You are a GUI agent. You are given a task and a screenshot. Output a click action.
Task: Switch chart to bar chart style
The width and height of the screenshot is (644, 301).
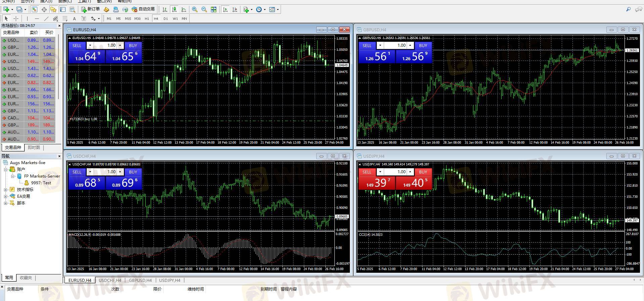click(x=165, y=9)
